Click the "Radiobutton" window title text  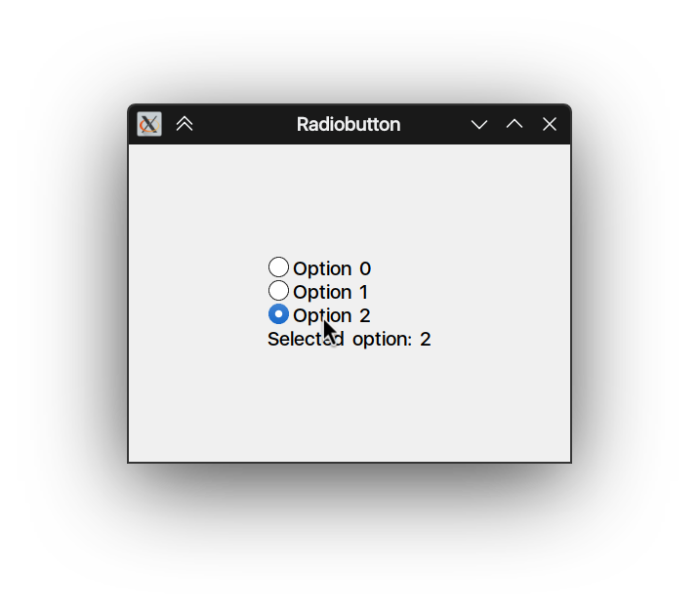click(x=349, y=124)
